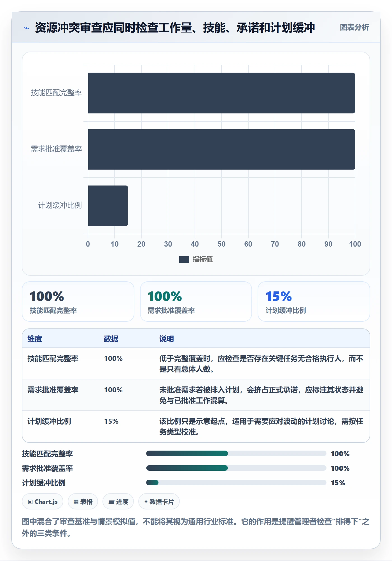Click description starting 低于完整覆盖时
Image resolution: width=392 pixels, height=561 pixels.
(x=261, y=364)
